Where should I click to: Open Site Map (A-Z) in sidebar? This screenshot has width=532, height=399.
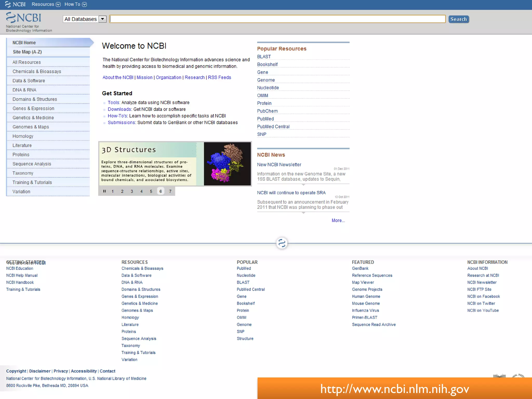click(48, 52)
